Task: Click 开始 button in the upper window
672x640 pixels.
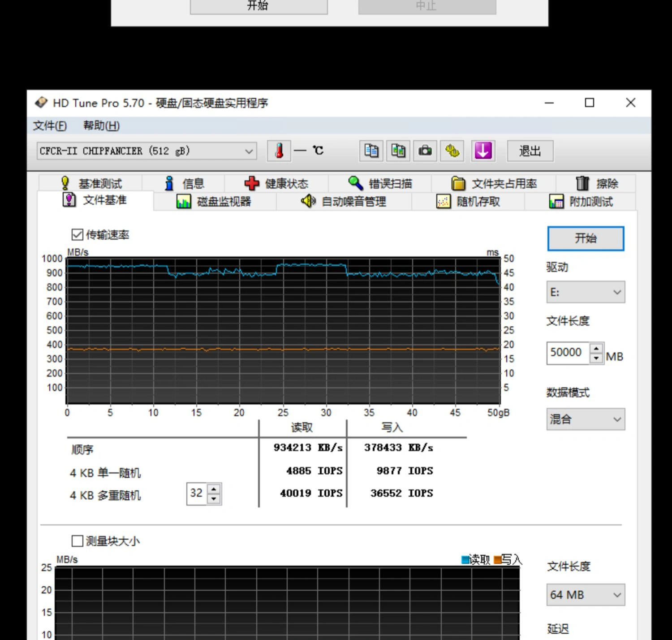Action: coord(258,6)
